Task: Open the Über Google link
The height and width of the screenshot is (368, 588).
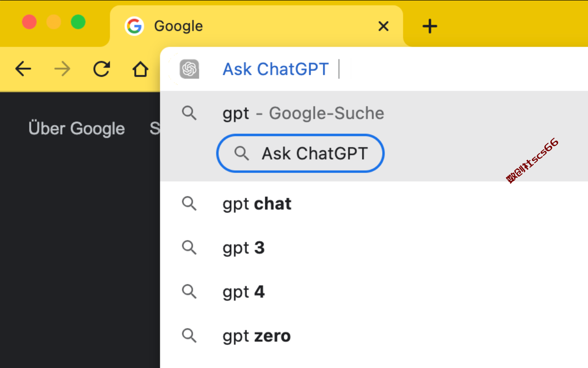Action: (77, 128)
